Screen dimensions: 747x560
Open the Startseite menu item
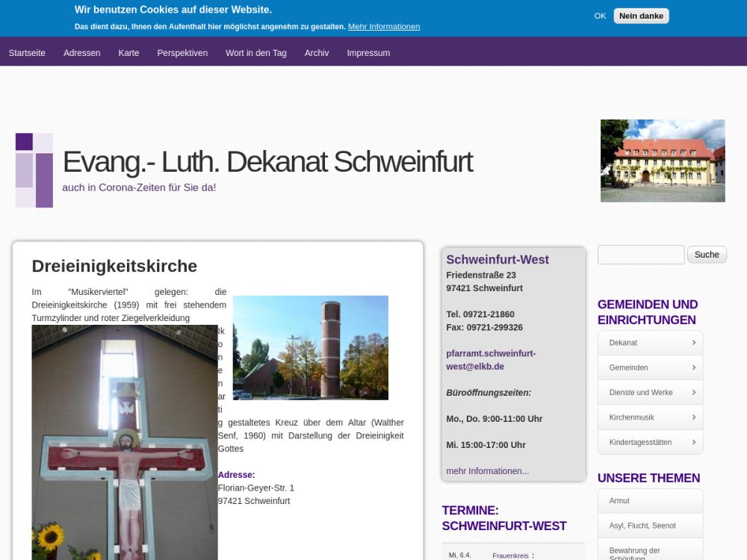27,53
